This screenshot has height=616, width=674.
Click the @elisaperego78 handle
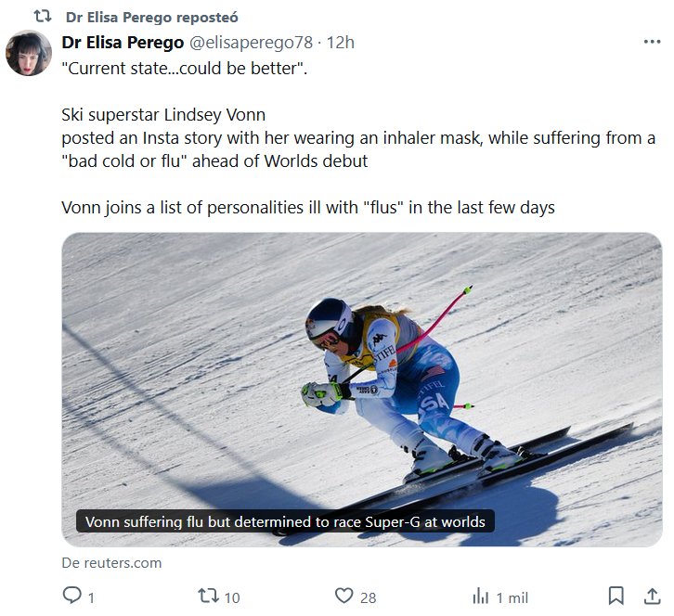[253, 43]
